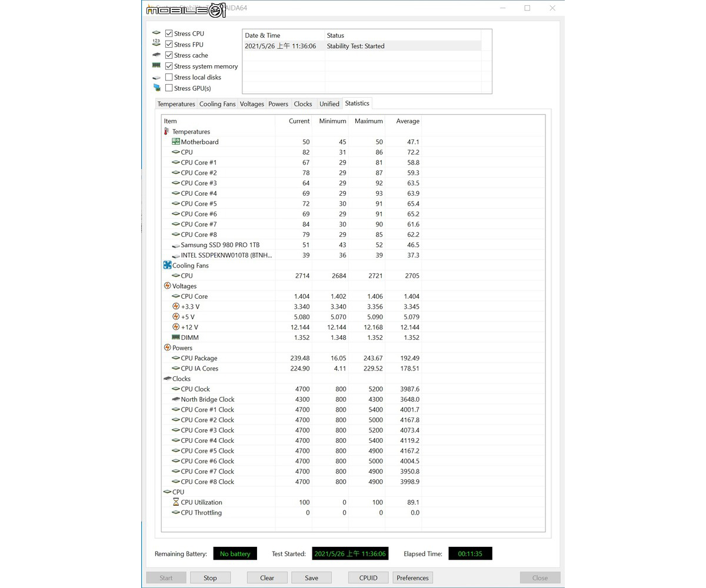706x588 pixels.
Task: Click the lightning icon next to Voltages
Action: click(167, 286)
